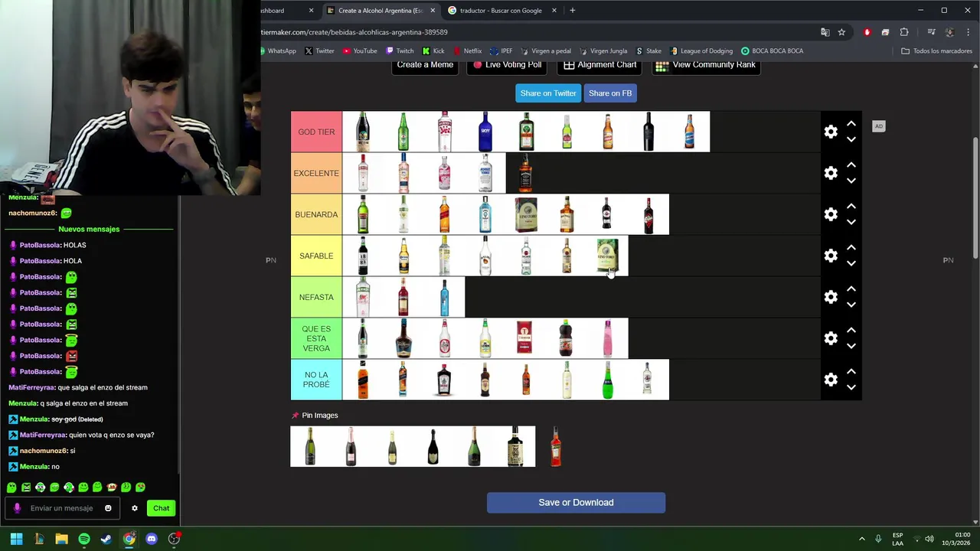Share tier list on FB
The width and height of the screenshot is (980, 551).
(610, 93)
